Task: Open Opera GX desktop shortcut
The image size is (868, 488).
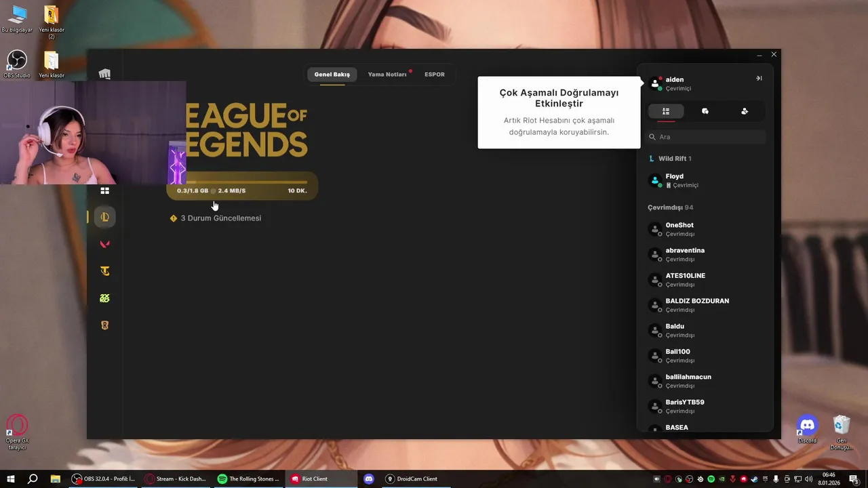Action: (x=17, y=432)
